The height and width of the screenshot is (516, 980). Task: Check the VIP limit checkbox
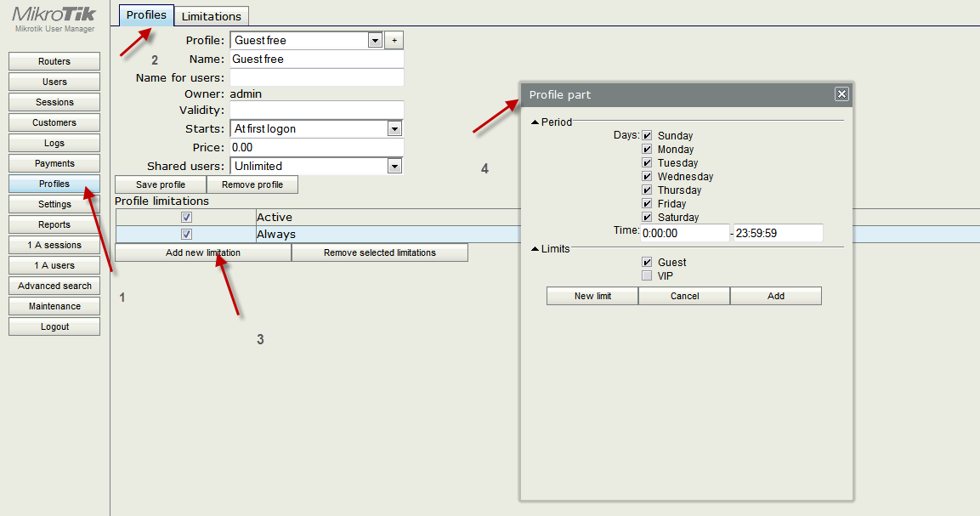click(647, 275)
